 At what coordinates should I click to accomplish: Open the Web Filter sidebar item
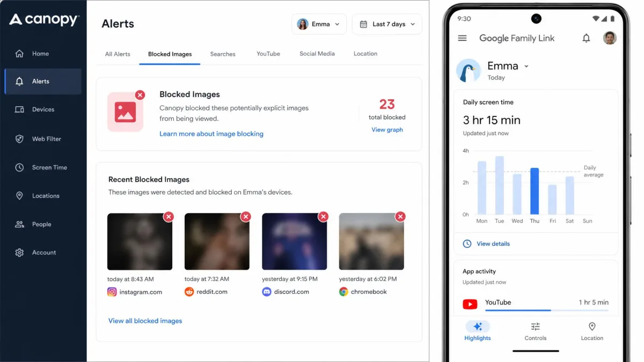coord(43,139)
